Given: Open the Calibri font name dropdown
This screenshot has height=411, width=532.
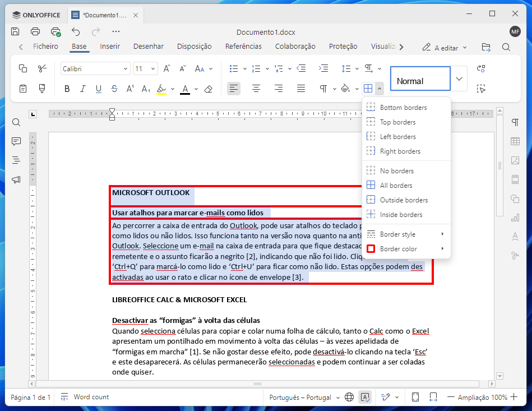Looking at the screenshot, I should 126,69.
